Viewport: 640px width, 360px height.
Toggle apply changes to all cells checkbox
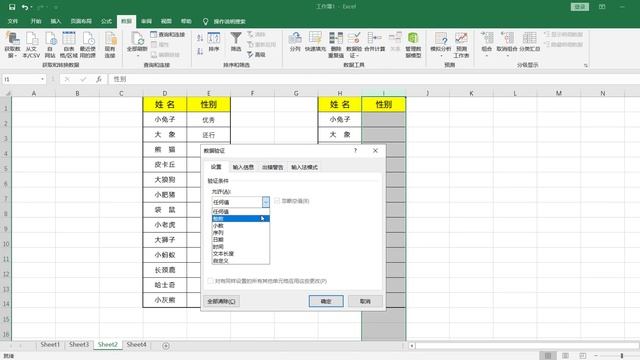pos(210,281)
